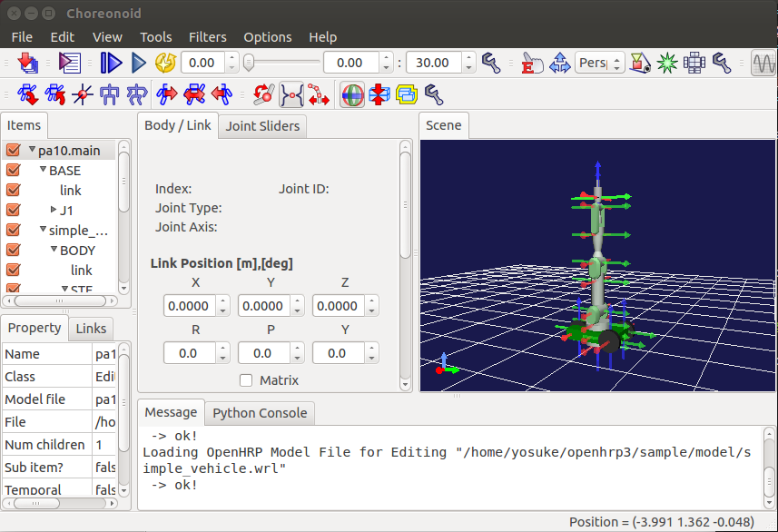Click the robot with left-pointing red arrow icon
The width and height of the screenshot is (778, 532).
click(222, 94)
